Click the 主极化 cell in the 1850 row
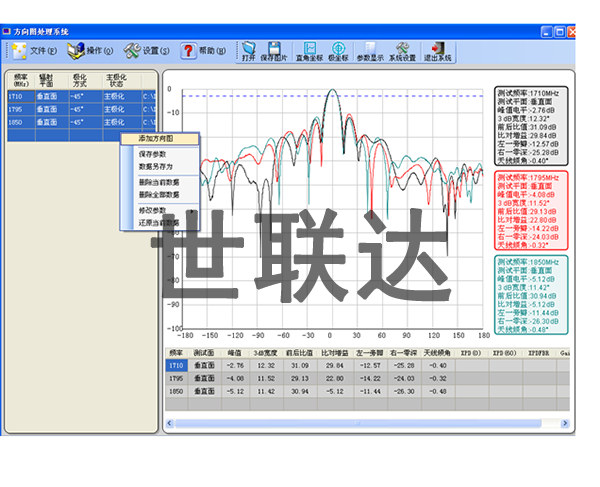The image size is (600, 487). click(x=122, y=122)
